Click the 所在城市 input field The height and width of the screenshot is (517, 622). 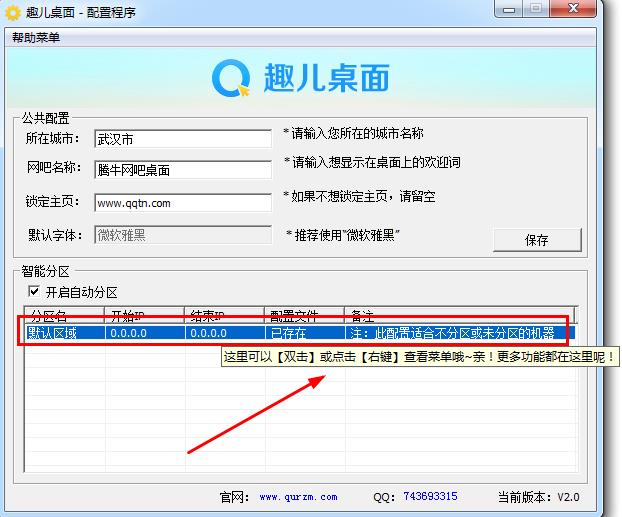[182, 137]
